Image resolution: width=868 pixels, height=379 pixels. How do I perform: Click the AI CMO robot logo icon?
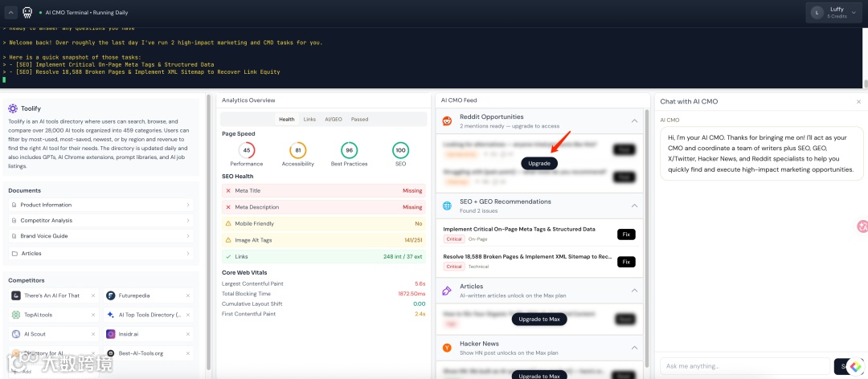coord(27,12)
